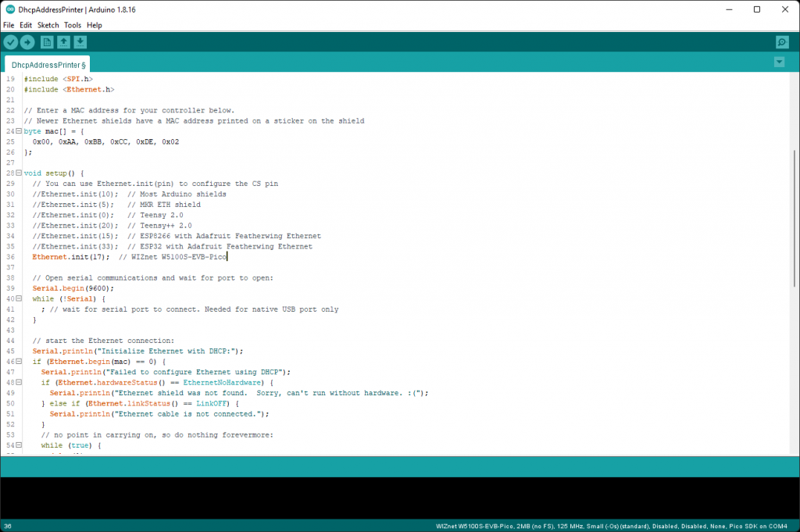
Task: Create a new sketch file
Action: pos(47,42)
